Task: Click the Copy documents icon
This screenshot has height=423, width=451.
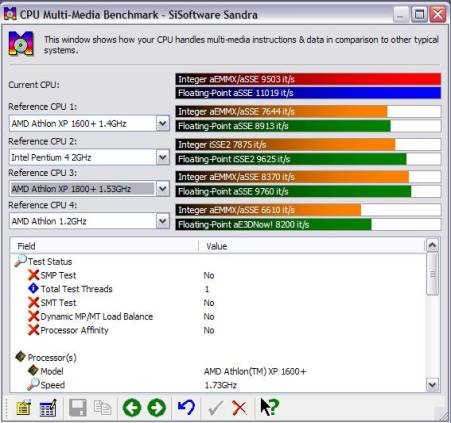Action: click(x=102, y=408)
